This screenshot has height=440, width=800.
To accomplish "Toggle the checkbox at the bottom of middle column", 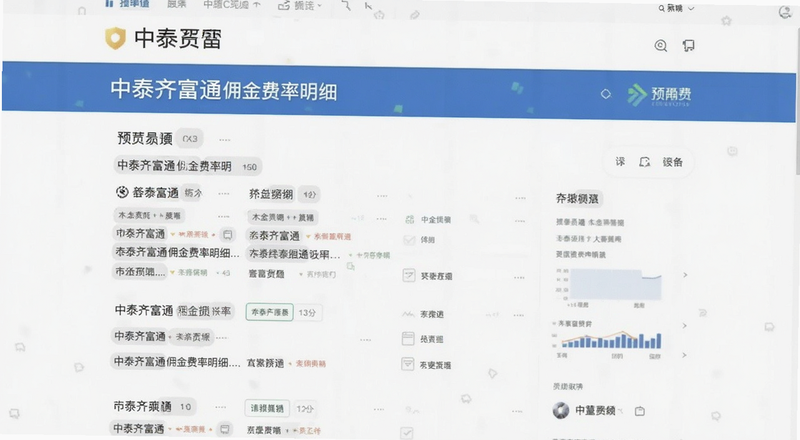I will point(407,433).
